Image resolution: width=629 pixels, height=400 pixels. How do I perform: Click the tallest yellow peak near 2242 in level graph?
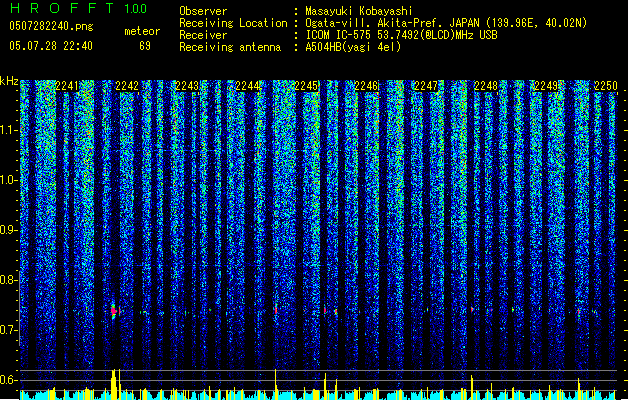point(114,384)
